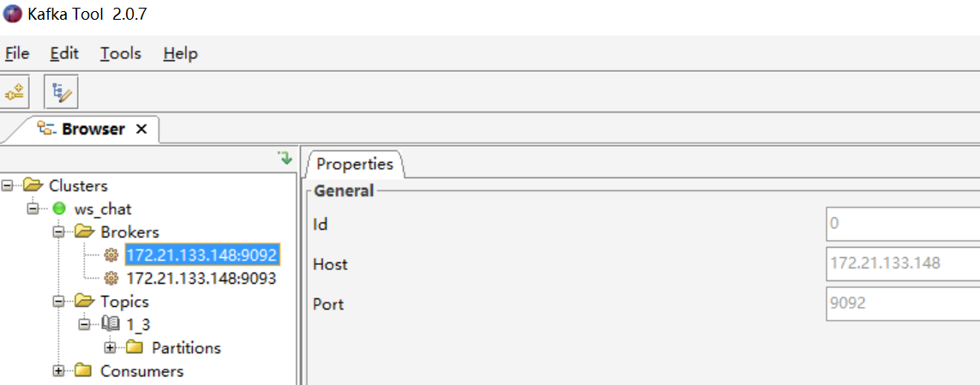Click the green ws_chat cluster status icon
This screenshot has height=385, width=980.
pos(59,208)
